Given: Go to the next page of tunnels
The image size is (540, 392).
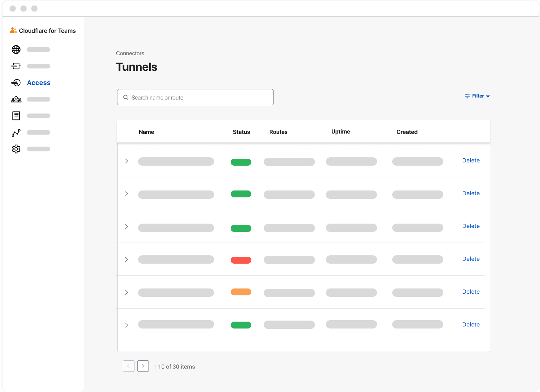Looking at the screenshot, I should 143,366.
